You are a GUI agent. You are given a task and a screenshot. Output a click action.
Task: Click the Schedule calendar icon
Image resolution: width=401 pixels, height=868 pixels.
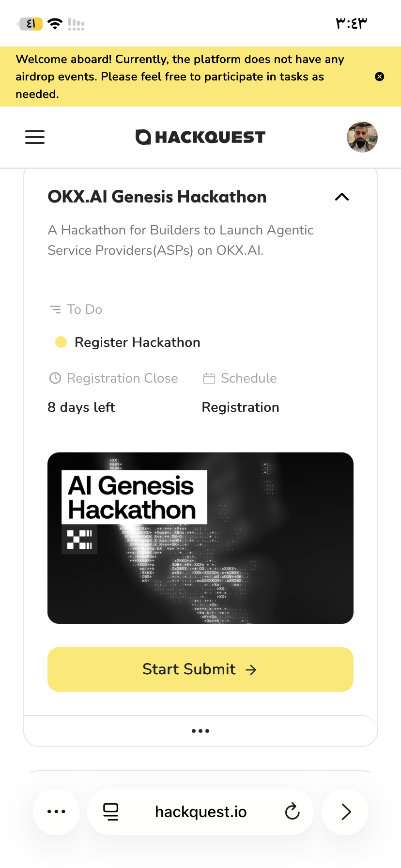coord(209,378)
